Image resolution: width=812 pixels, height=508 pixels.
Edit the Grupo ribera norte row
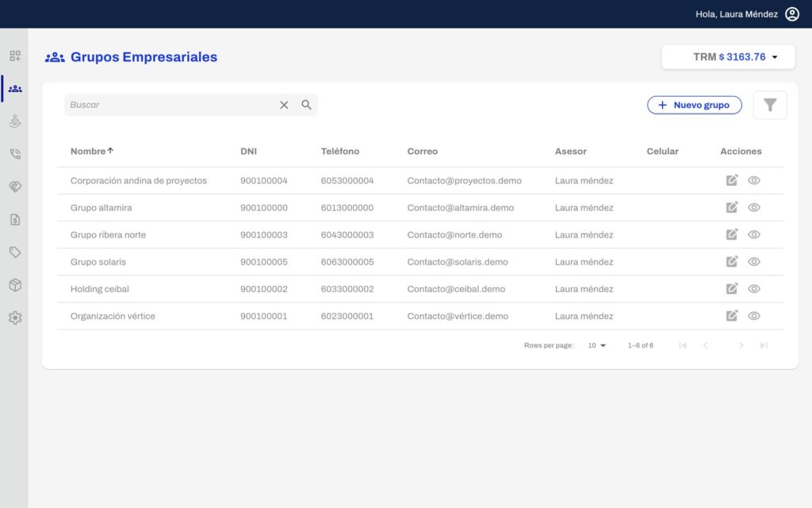click(732, 234)
